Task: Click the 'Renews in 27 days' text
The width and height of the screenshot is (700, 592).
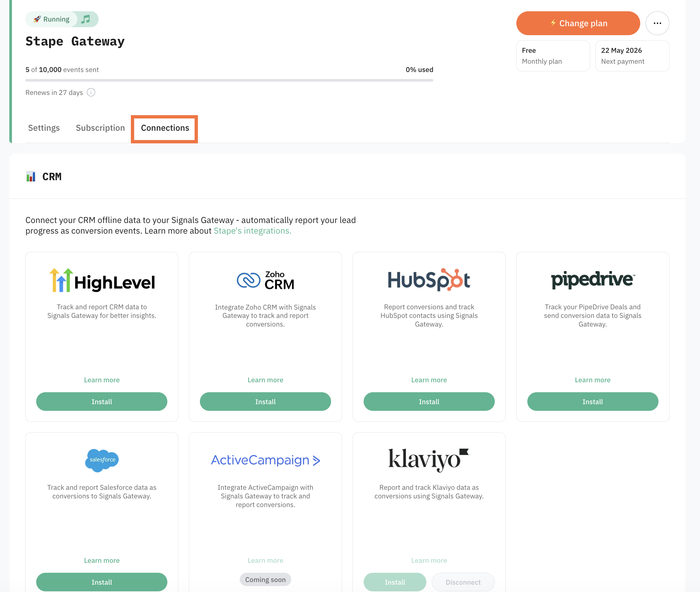Action: point(54,92)
